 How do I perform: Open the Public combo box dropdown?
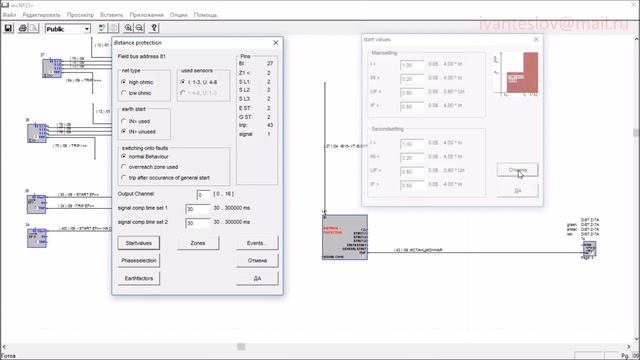tap(87, 29)
